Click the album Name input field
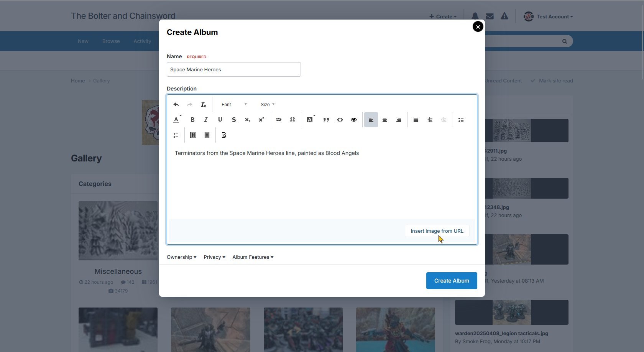 233,69
